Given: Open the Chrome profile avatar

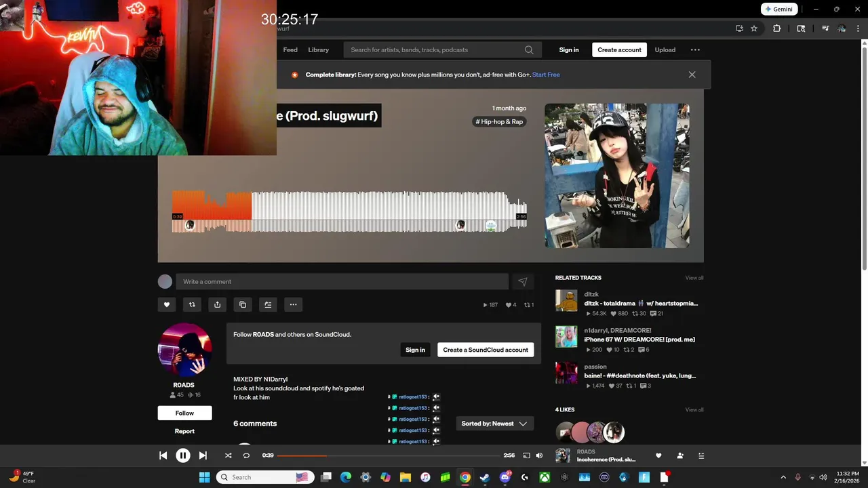Looking at the screenshot, I should coord(842,28).
